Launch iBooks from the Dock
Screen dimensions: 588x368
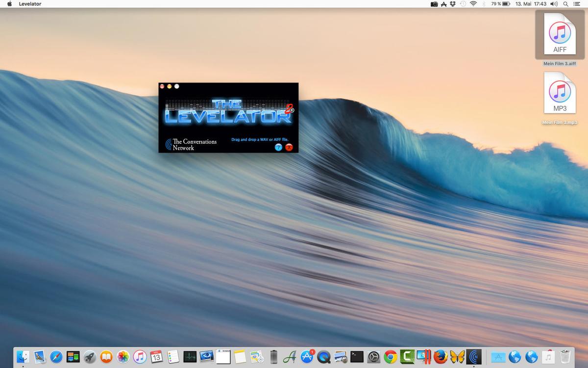pyautogui.click(x=106, y=357)
